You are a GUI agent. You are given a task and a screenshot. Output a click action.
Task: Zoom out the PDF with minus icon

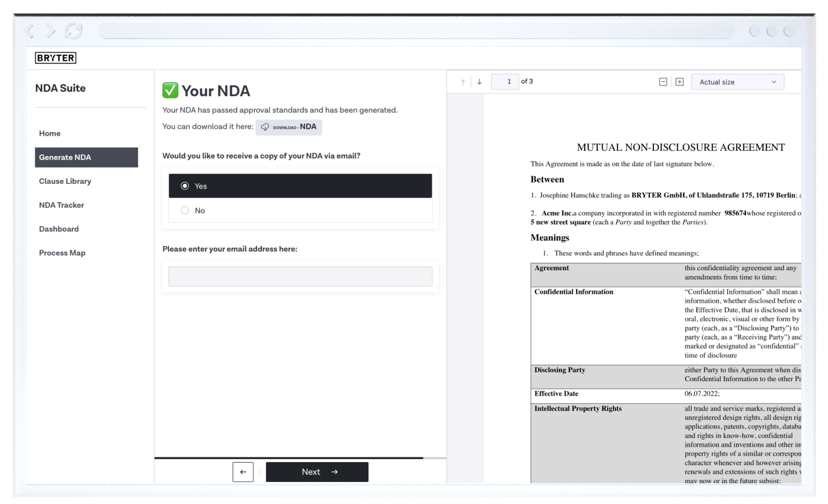coord(663,82)
